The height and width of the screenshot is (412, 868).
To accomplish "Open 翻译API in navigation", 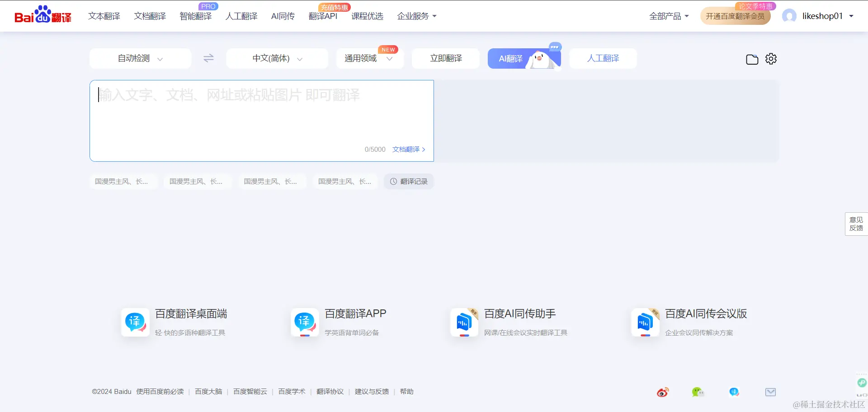I will pos(323,16).
